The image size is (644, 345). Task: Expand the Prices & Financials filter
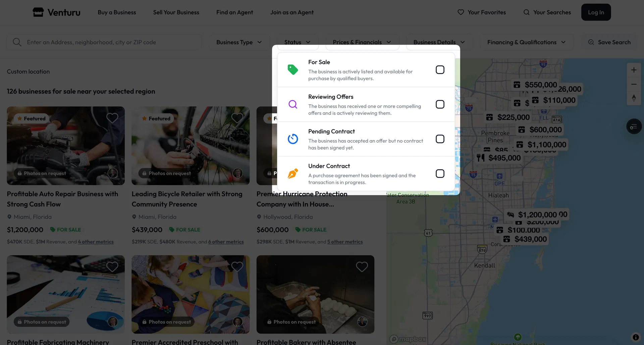[x=362, y=42]
